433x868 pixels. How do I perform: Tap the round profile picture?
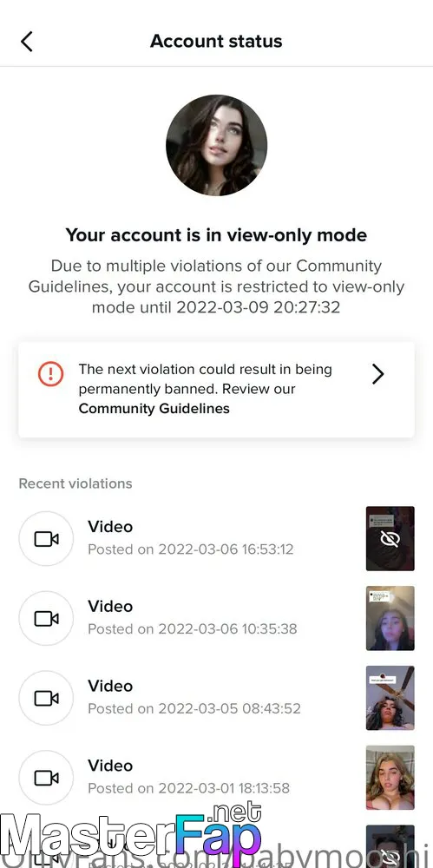click(217, 145)
